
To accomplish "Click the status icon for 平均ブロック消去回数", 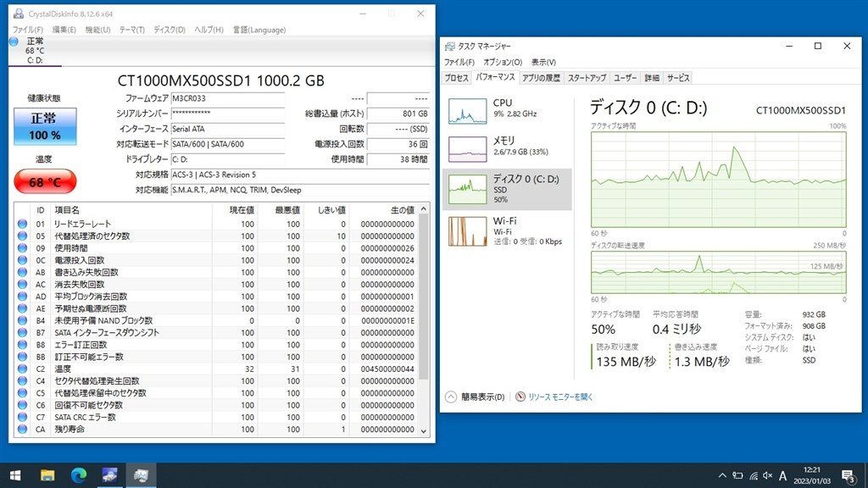I will pyautogui.click(x=22, y=297).
